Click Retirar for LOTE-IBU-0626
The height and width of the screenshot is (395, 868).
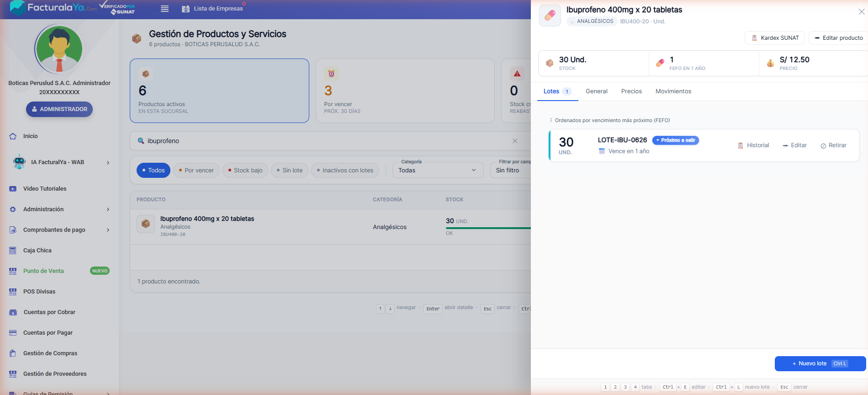[x=833, y=145]
